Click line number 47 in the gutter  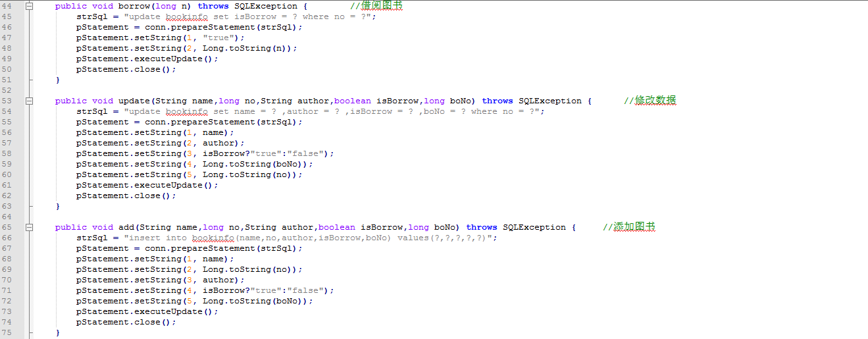click(7, 38)
